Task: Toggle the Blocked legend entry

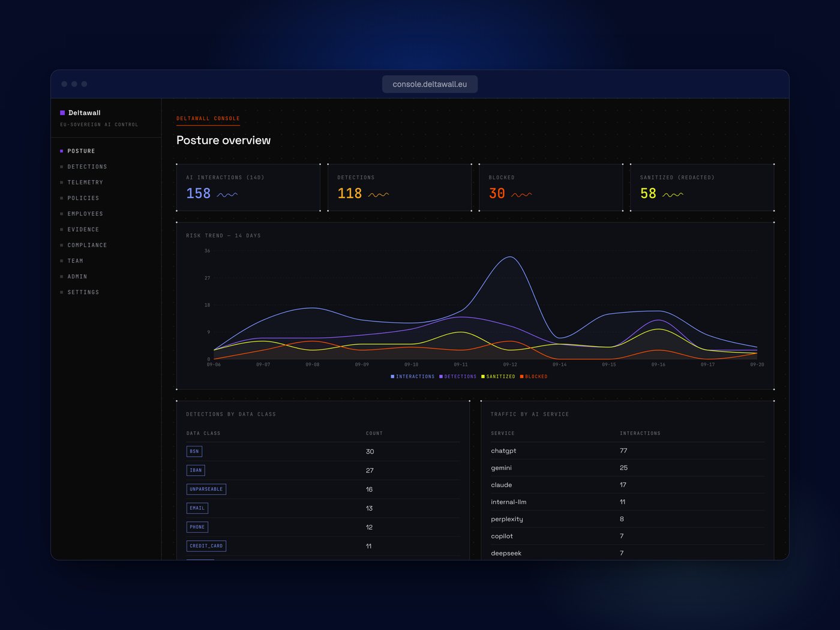Action: (x=533, y=377)
